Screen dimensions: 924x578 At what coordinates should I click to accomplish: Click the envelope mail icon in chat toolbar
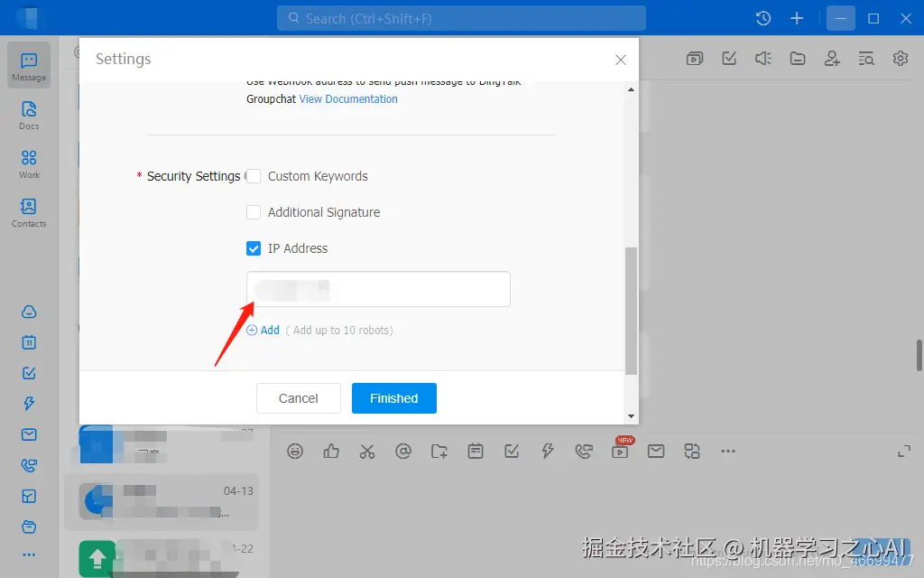[x=656, y=452]
